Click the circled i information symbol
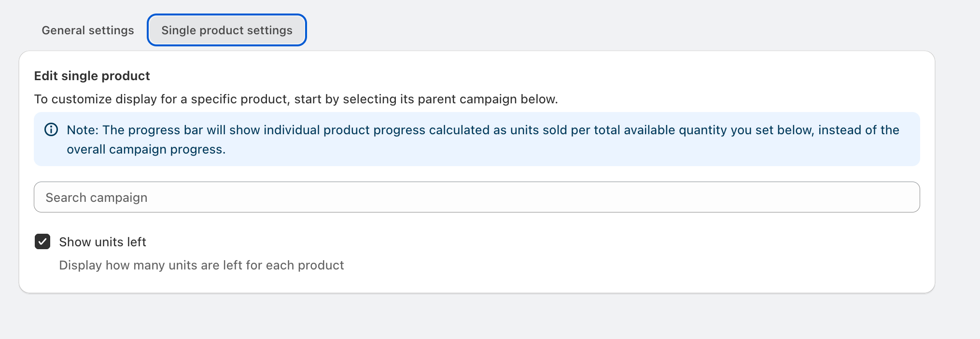980x339 pixels. tap(50, 129)
